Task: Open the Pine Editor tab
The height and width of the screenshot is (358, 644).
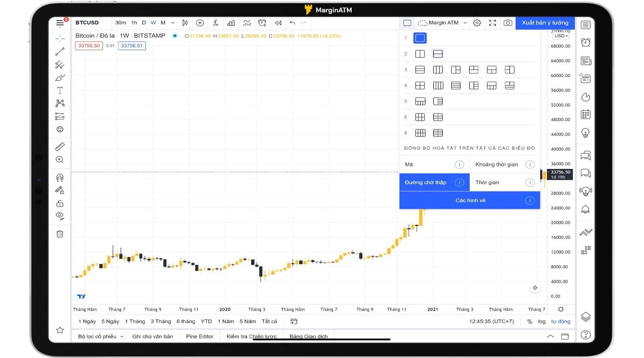Action: [200, 337]
